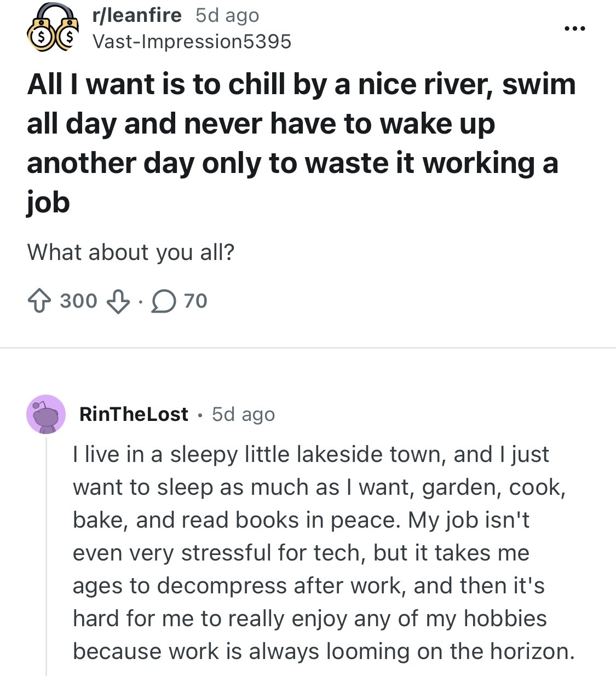Open the three-dot post options menu
This screenshot has height=676, width=616.
(575, 28)
